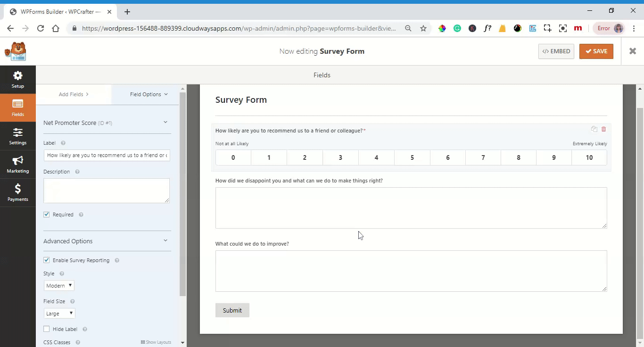This screenshot has width=644, height=347.
Task: Select score 0 on NPS scale
Action: pos(233,157)
